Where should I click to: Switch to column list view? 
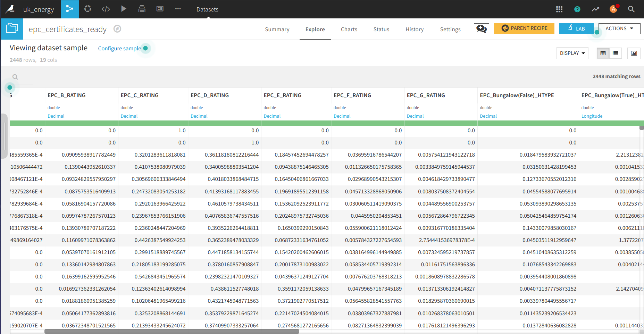click(616, 53)
